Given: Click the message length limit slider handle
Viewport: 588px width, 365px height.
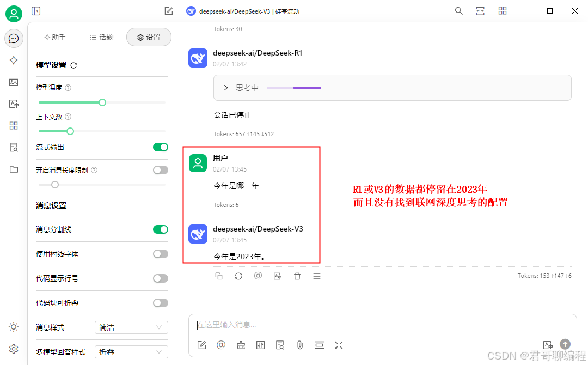Looking at the screenshot, I should pyautogui.click(x=55, y=185).
